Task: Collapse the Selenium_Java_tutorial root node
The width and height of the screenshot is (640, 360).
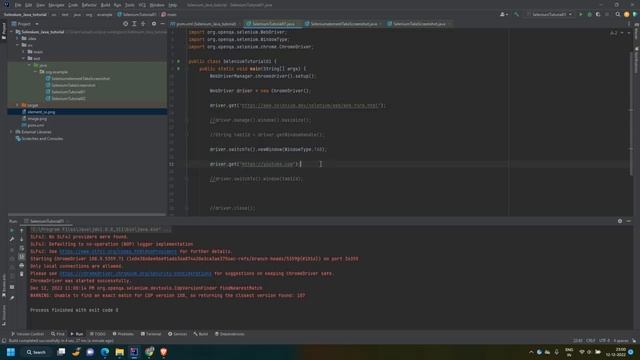Action: pyautogui.click(x=12, y=32)
